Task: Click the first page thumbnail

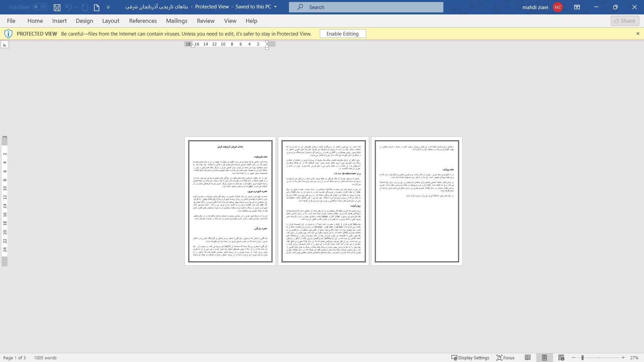Action: coord(230,201)
